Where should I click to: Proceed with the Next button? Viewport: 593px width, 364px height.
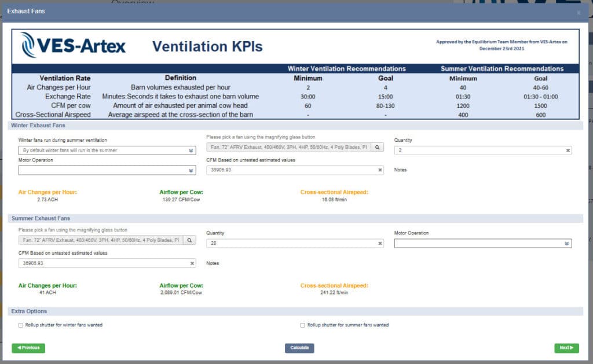(566, 348)
